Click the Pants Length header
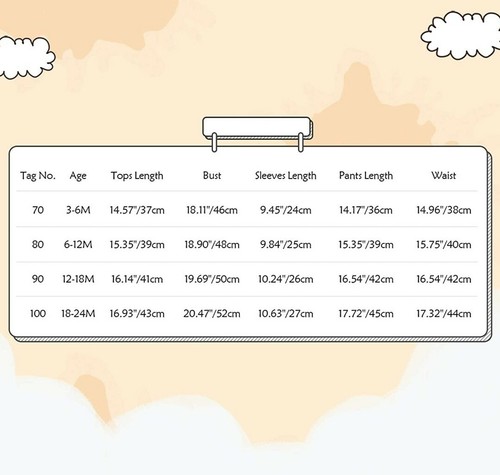Screen dimensions: 500x475 pos(366,176)
